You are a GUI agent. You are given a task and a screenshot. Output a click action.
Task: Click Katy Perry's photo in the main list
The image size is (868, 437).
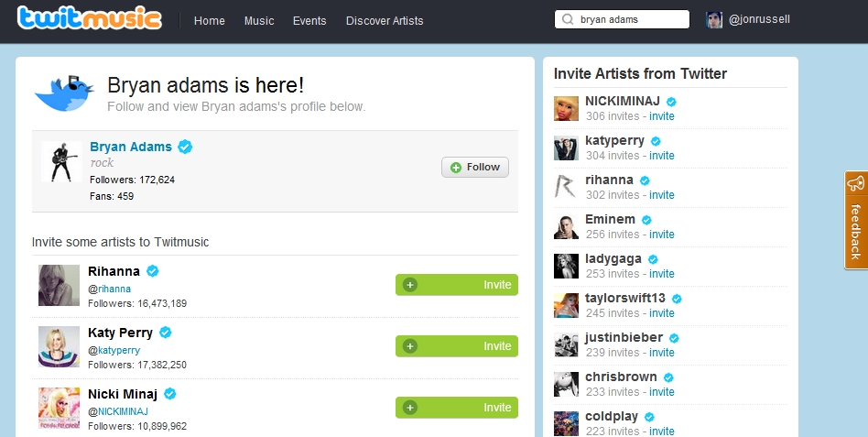coord(59,346)
